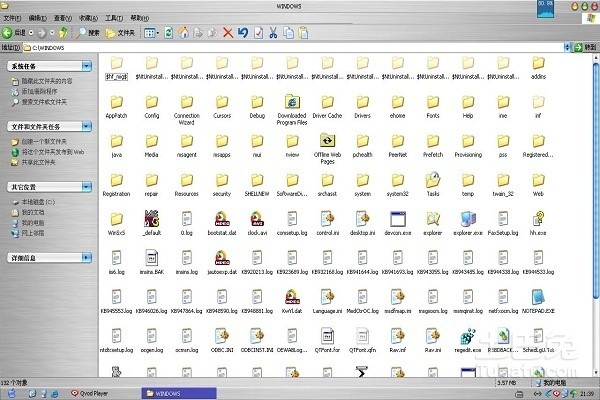Screen dimensions: 600x400
Task: Click the red X Delete icon
Action: coord(228,33)
